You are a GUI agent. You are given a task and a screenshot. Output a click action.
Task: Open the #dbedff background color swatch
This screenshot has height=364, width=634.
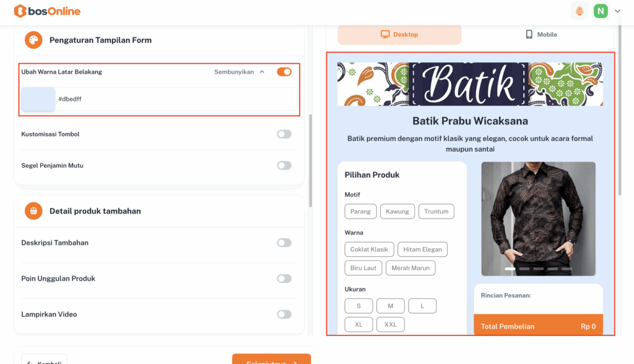pyautogui.click(x=38, y=99)
